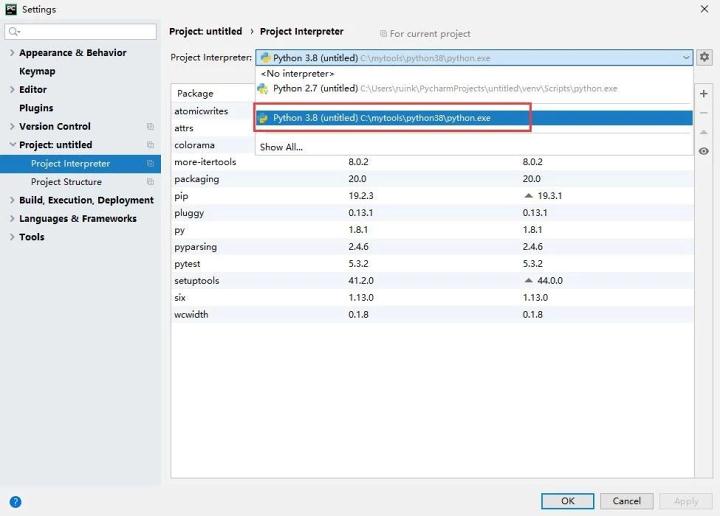The image size is (720, 516).
Task: Select the packaging package row
Action: point(432,179)
